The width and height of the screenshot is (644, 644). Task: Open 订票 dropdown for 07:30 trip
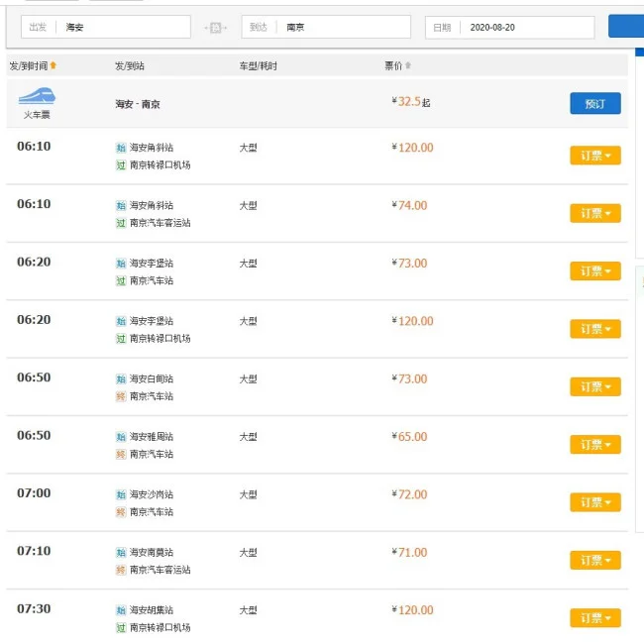click(x=595, y=618)
